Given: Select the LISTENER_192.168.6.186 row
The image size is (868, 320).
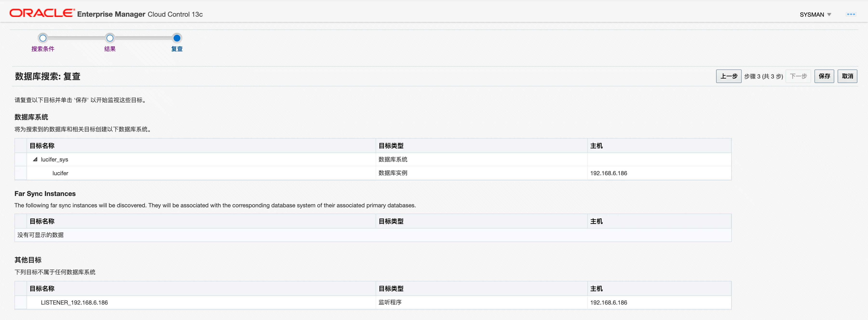Looking at the screenshot, I should coord(74,302).
